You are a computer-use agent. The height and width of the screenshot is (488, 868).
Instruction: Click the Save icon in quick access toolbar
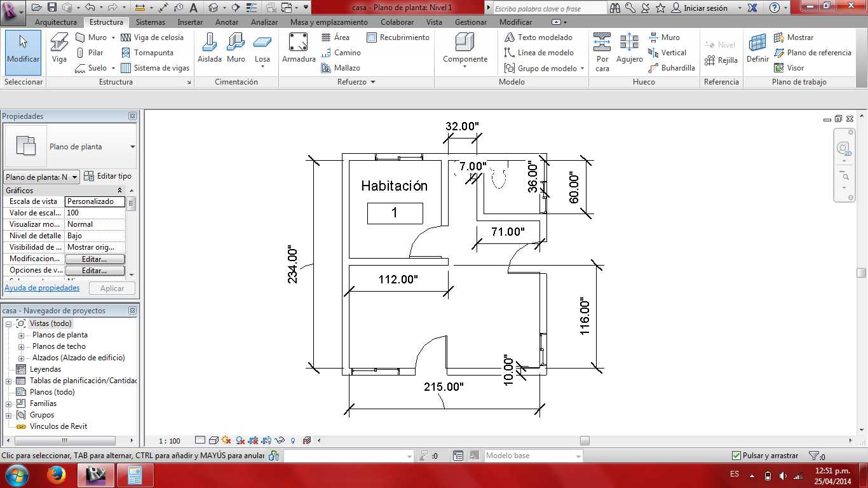pyautogui.click(x=52, y=8)
